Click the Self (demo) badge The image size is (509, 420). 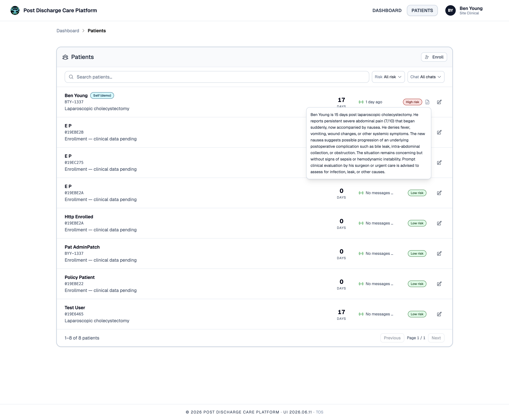(102, 96)
